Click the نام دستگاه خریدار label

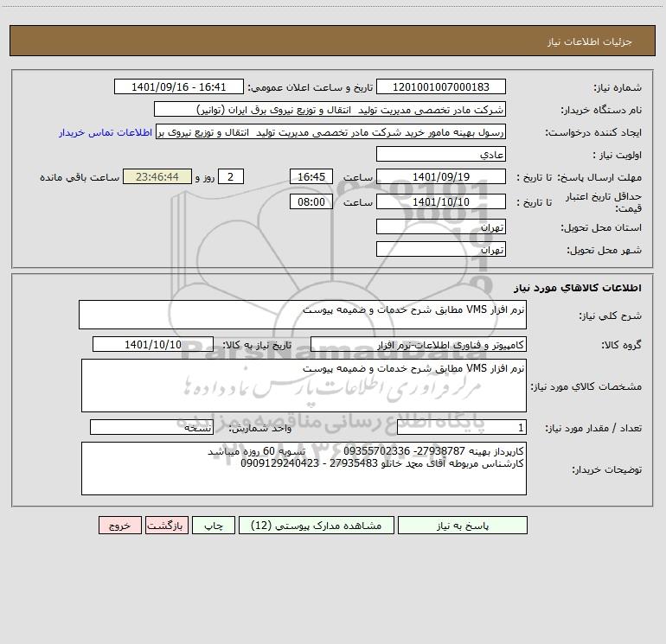pyautogui.click(x=601, y=110)
